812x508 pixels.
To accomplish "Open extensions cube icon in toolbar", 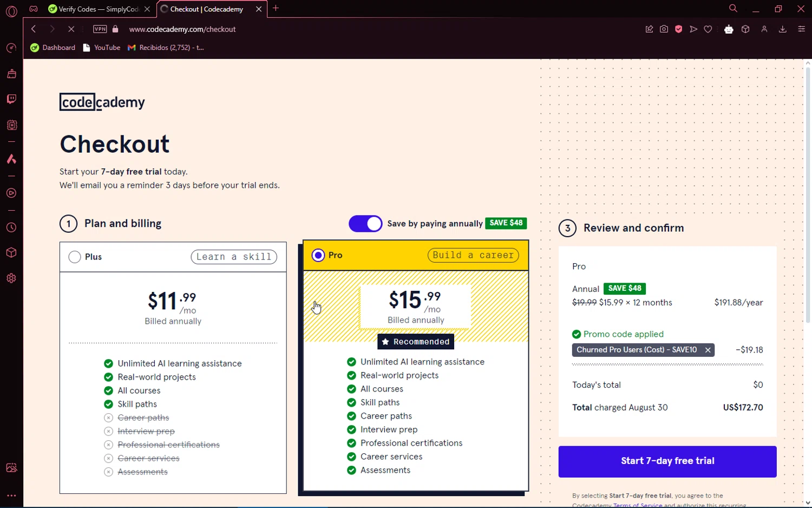I will pyautogui.click(x=745, y=29).
